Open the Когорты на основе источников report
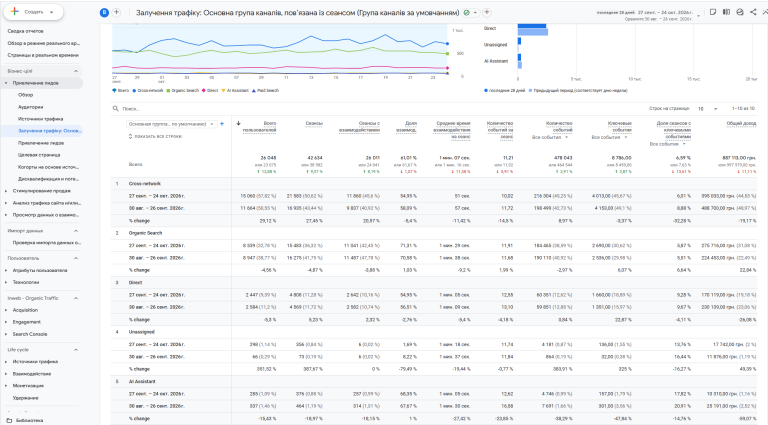Screen dimensions: 768x425 [x=48, y=167]
